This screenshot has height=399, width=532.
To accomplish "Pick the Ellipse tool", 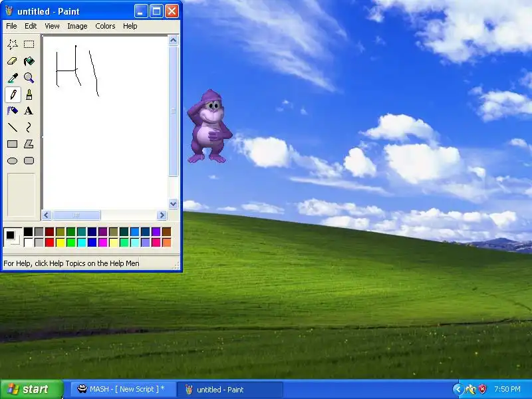I will tap(13, 161).
